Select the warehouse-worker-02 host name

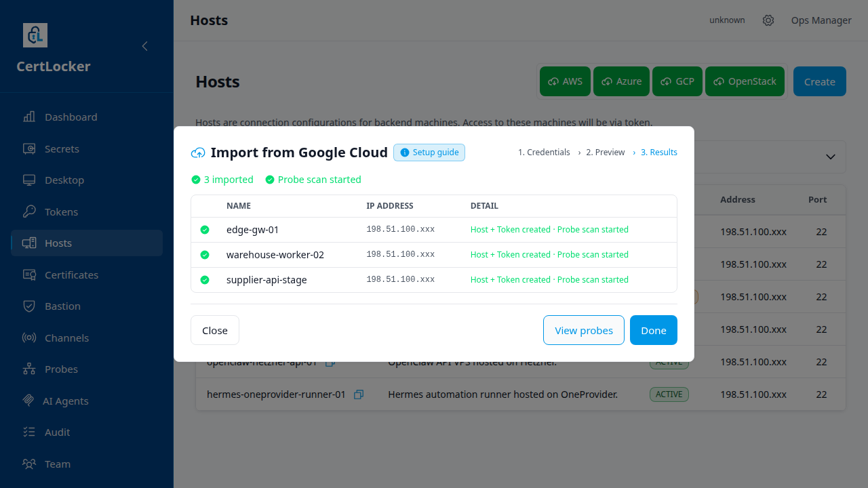275,255
